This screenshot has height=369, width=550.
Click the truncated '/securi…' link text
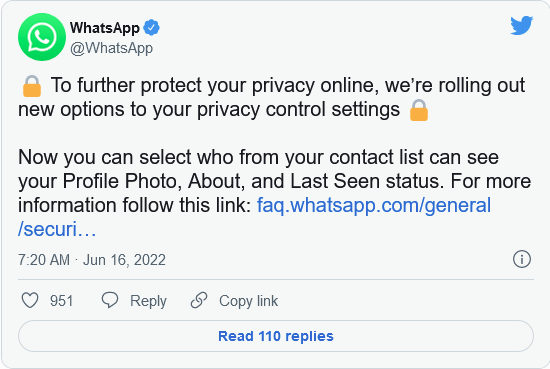[57, 229]
